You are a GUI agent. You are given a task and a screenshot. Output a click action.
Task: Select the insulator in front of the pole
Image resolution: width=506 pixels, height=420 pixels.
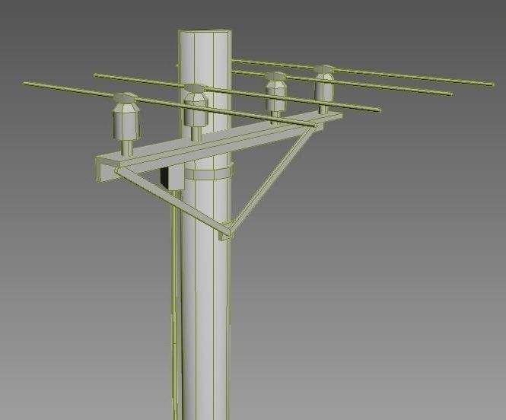196,111
